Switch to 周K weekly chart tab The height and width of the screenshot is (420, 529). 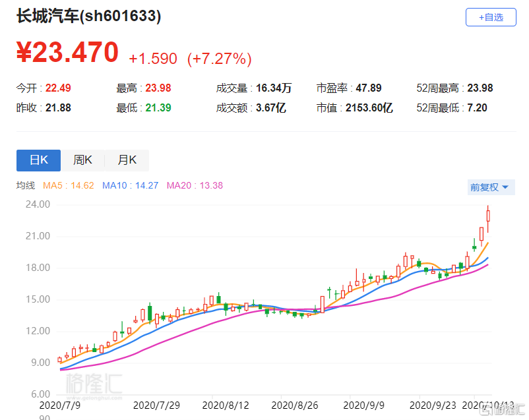coord(82,160)
